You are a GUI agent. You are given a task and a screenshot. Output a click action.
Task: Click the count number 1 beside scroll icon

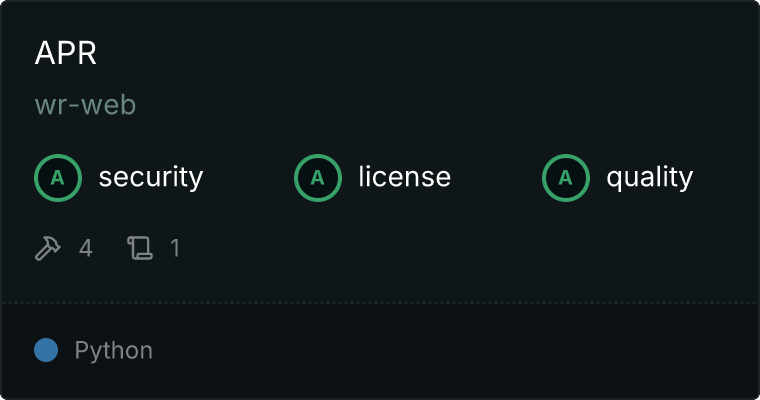175,248
